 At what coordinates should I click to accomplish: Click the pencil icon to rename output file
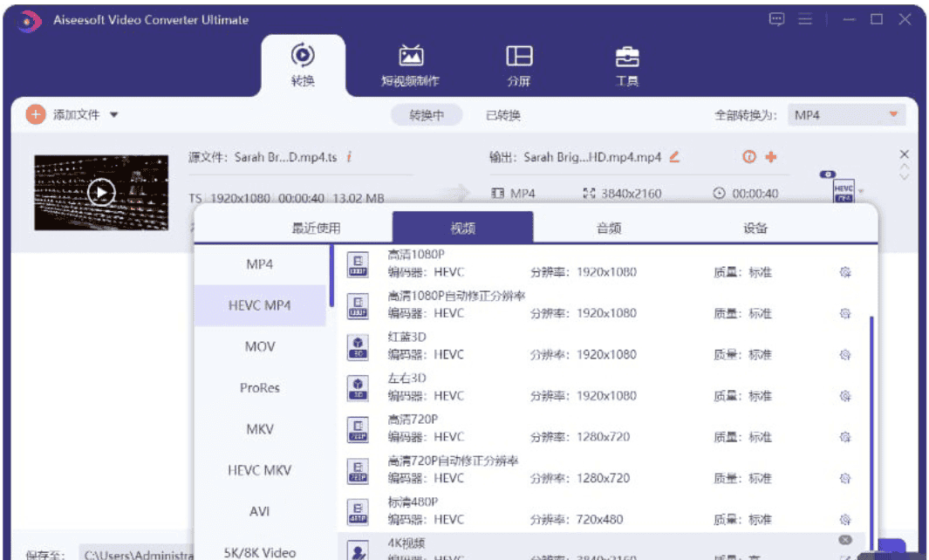(674, 157)
